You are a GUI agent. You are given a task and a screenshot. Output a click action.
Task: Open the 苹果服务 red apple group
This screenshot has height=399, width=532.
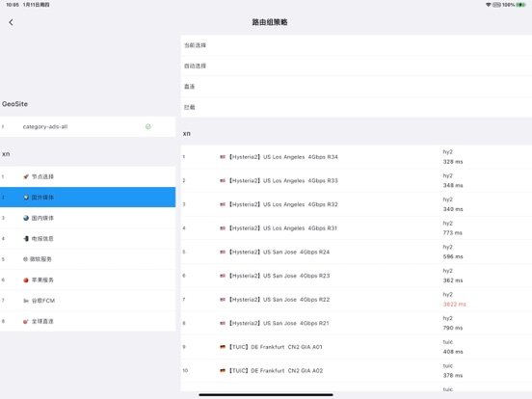(88, 279)
